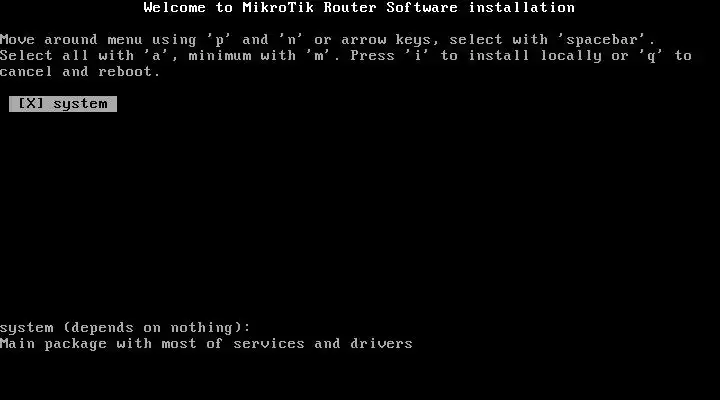Click the 'services and drivers' text
This screenshot has width=720, height=400.
coord(323,344)
